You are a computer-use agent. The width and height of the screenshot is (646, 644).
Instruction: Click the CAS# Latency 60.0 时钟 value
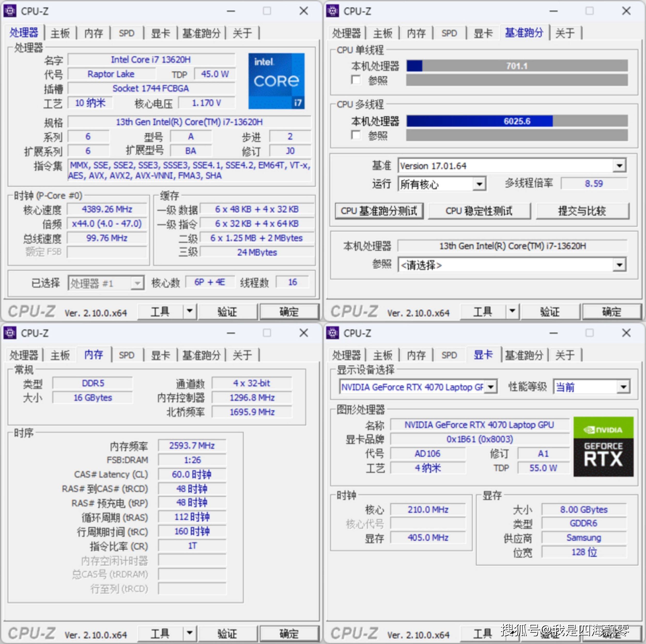192,474
